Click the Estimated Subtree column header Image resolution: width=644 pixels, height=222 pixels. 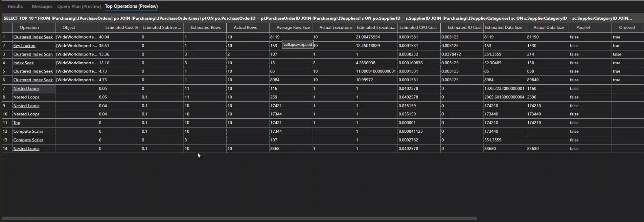[x=162, y=27]
